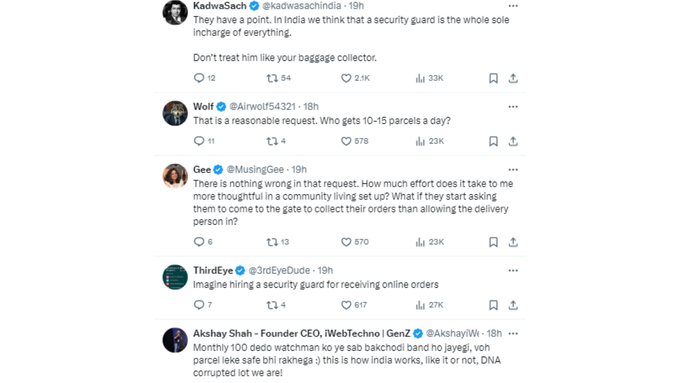
Task: Bookmark ThirdEye's tweet
Action: [493, 305]
